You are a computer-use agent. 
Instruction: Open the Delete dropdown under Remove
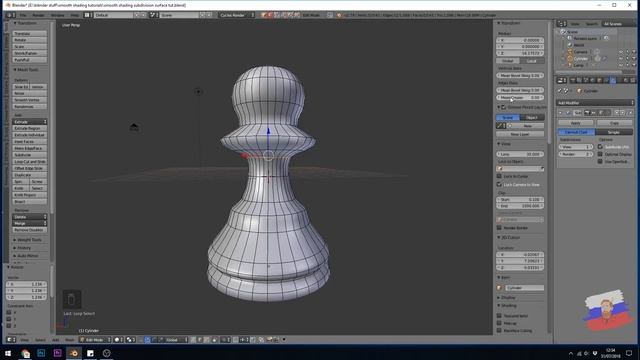29,217
